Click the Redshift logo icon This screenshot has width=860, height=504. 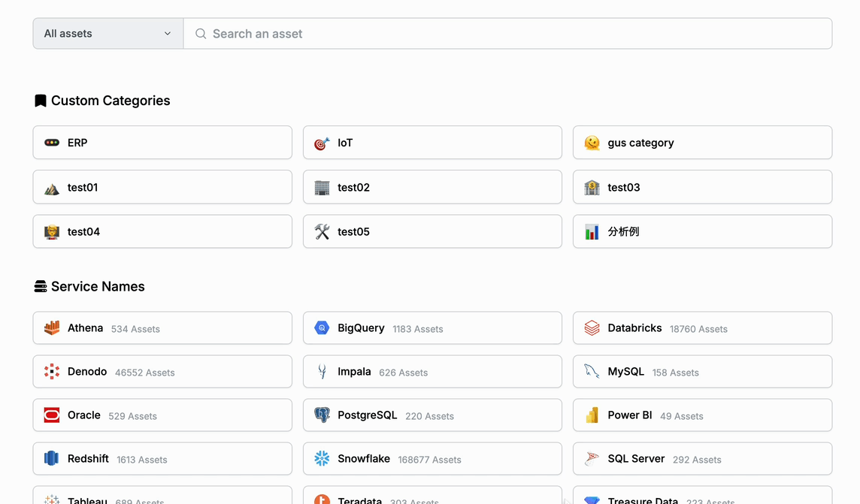coord(52,458)
